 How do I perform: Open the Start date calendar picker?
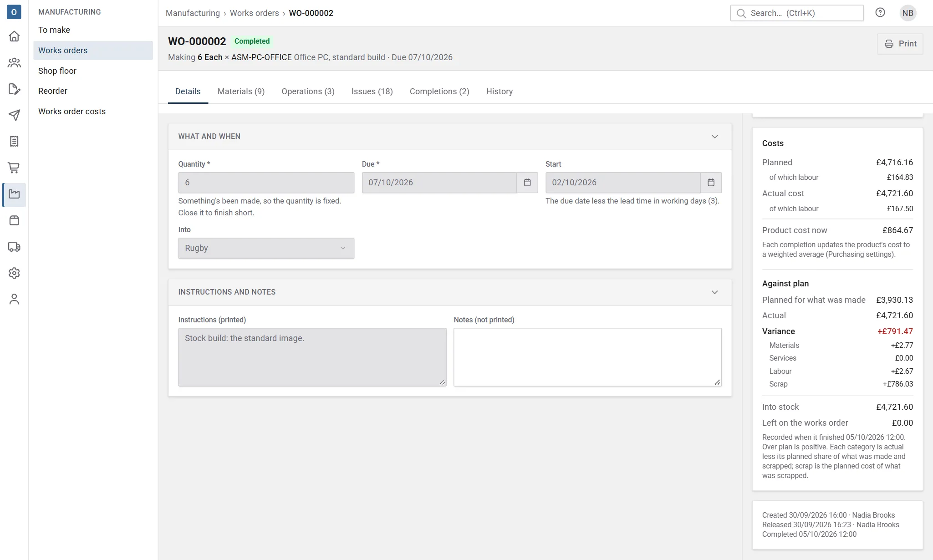pos(711,183)
